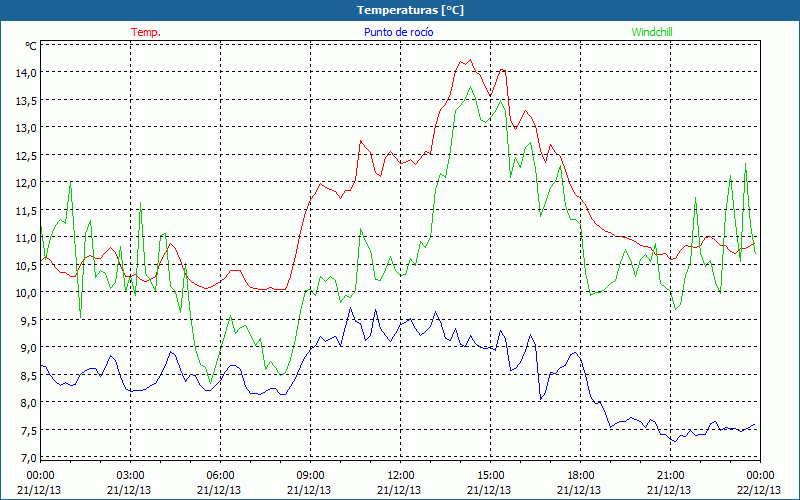Select the red Temp. legend label
The image size is (800, 500).
[146, 32]
